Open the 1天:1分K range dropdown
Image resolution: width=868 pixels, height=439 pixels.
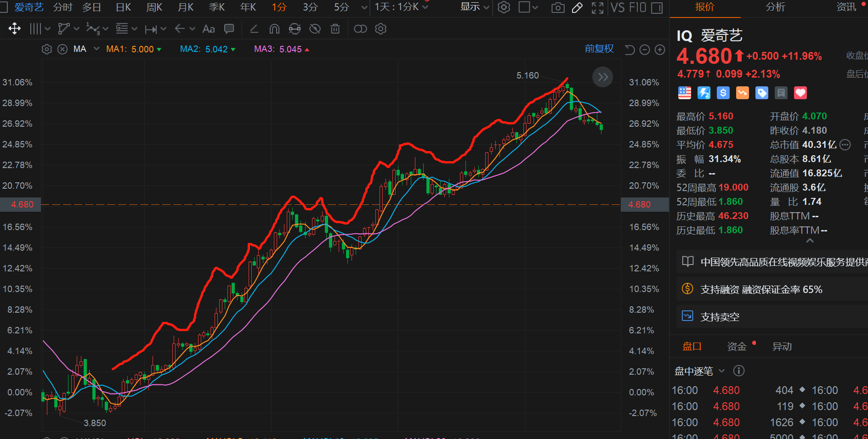401,7
